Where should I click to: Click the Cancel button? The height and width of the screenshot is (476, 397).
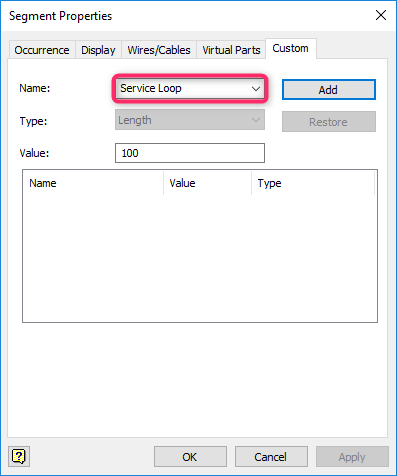coord(271,457)
